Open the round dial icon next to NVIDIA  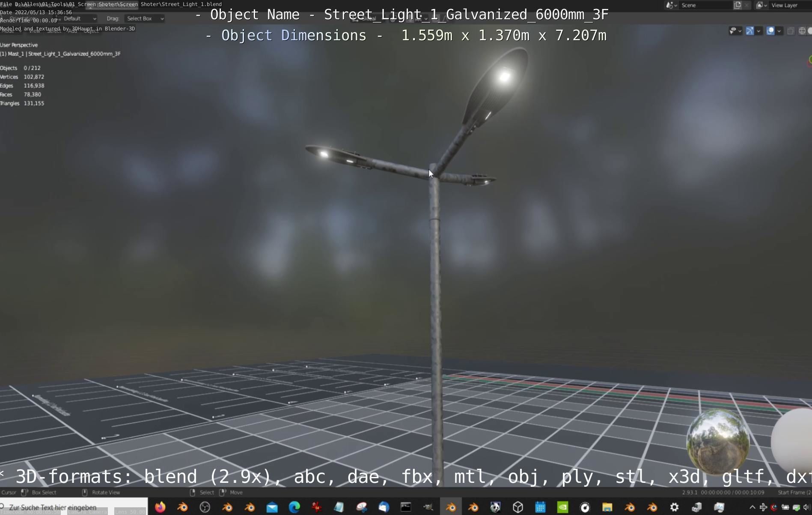point(585,507)
